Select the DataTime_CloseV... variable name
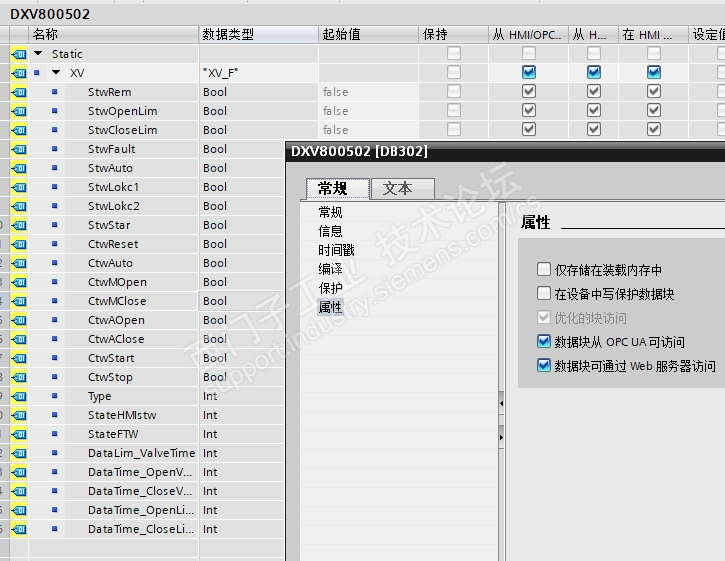 pyautogui.click(x=140, y=491)
